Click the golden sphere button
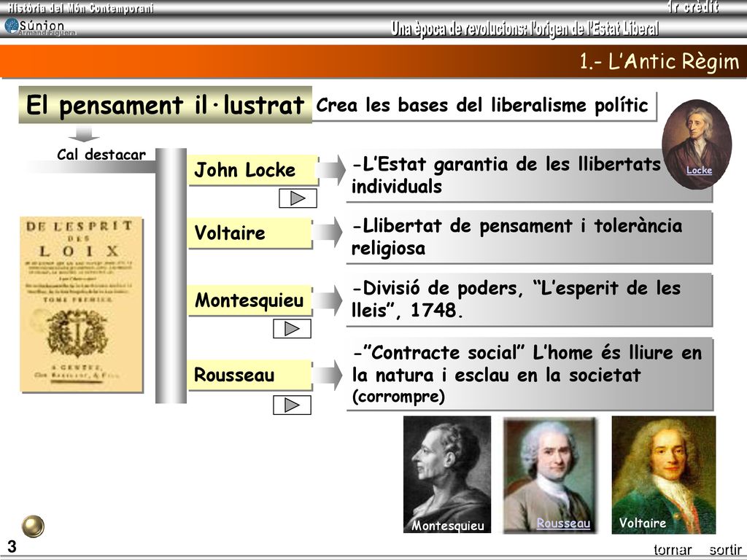This screenshot has height=560, width=747. (33, 526)
